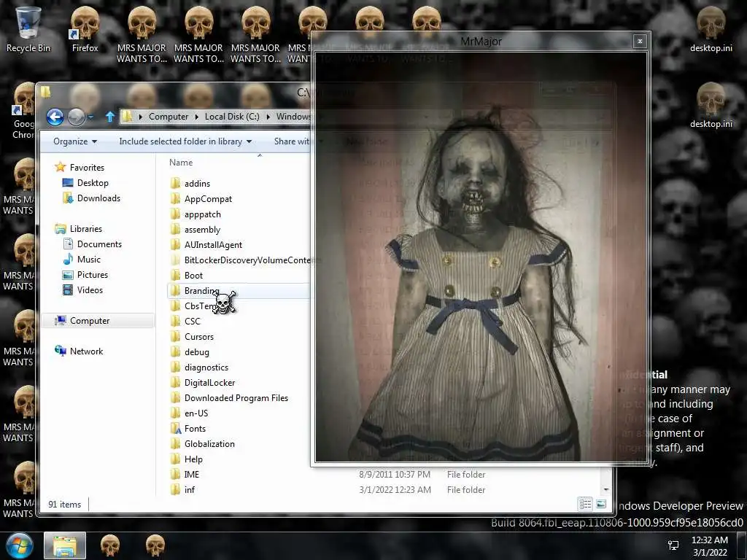Open the Recycle Bin desktop icon
This screenshot has height=560, width=747.
coord(28,29)
